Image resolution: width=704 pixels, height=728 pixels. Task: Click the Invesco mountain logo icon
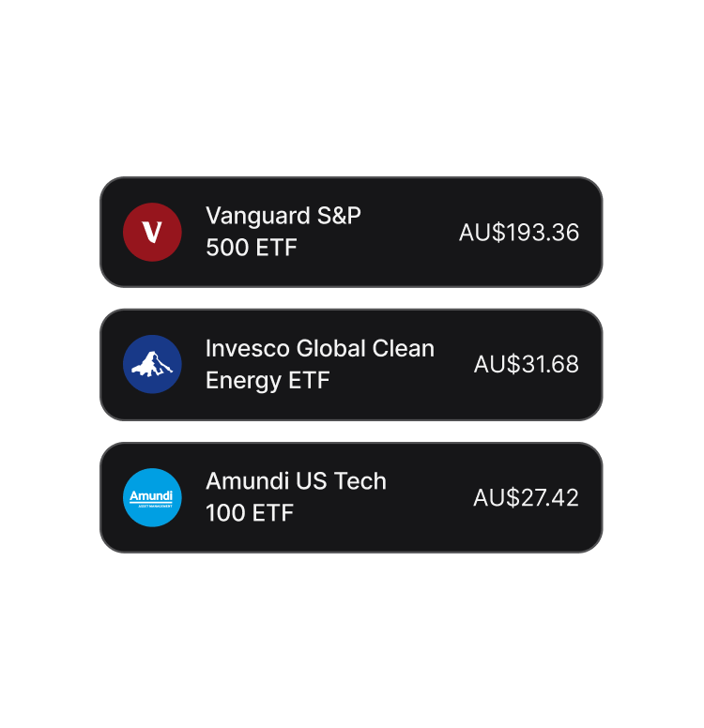[152, 364]
